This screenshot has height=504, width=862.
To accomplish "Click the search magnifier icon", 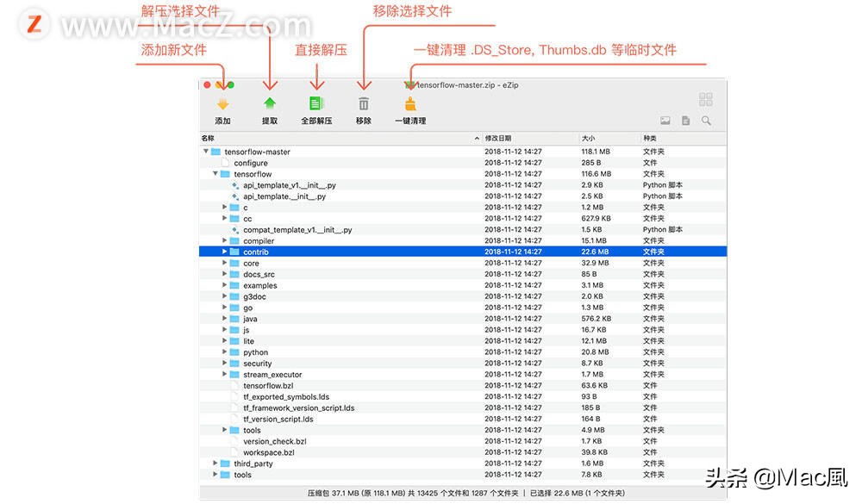I will [706, 121].
